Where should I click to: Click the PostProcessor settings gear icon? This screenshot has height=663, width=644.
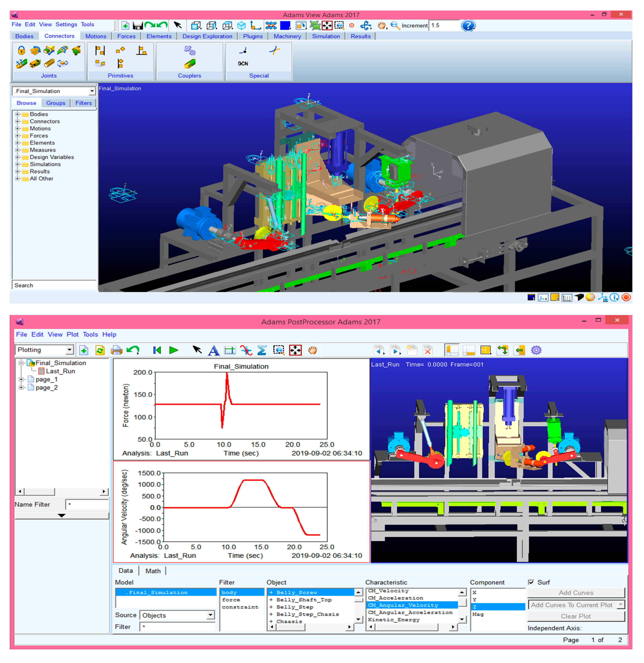pos(536,350)
